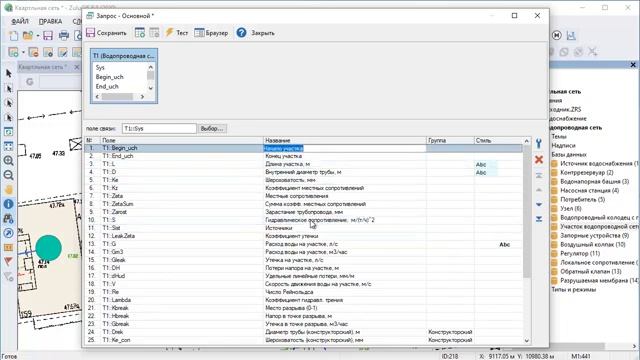The width and height of the screenshot is (640, 360).
Task: Move field to top of list icon
Action: (x=539, y=176)
